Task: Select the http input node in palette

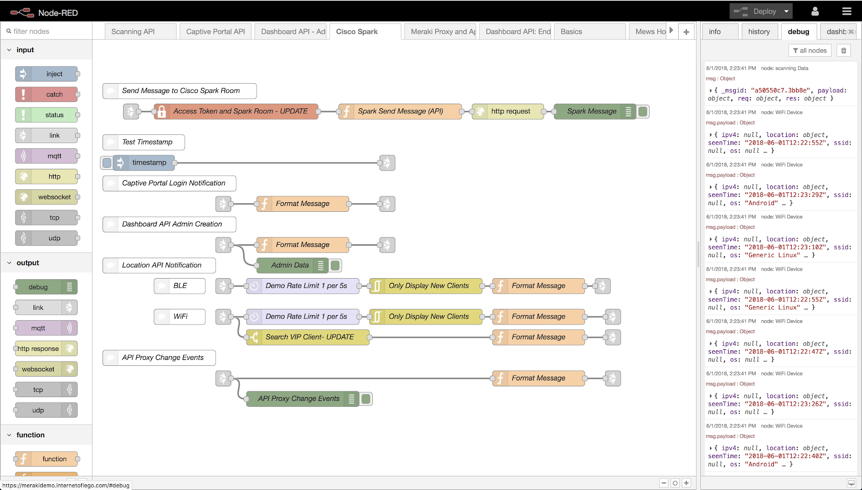Action: coord(46,177)
